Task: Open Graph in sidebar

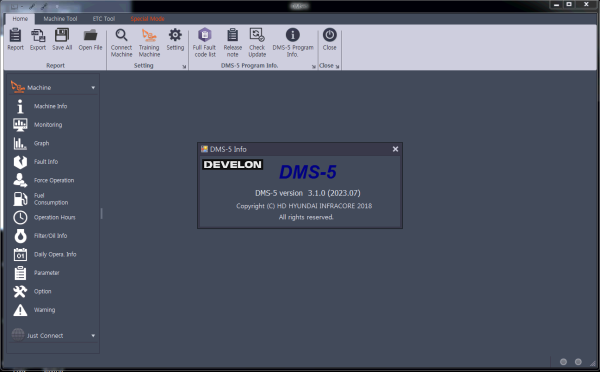Action: click(41, 143)
